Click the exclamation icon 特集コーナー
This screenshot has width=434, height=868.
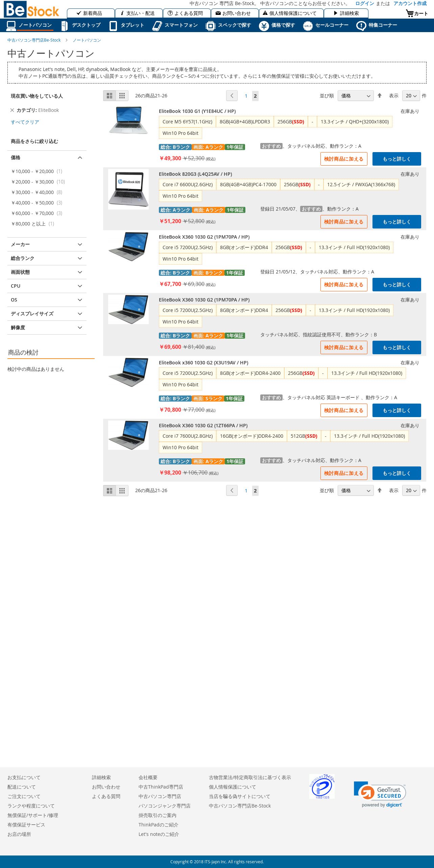coord(361,26)
